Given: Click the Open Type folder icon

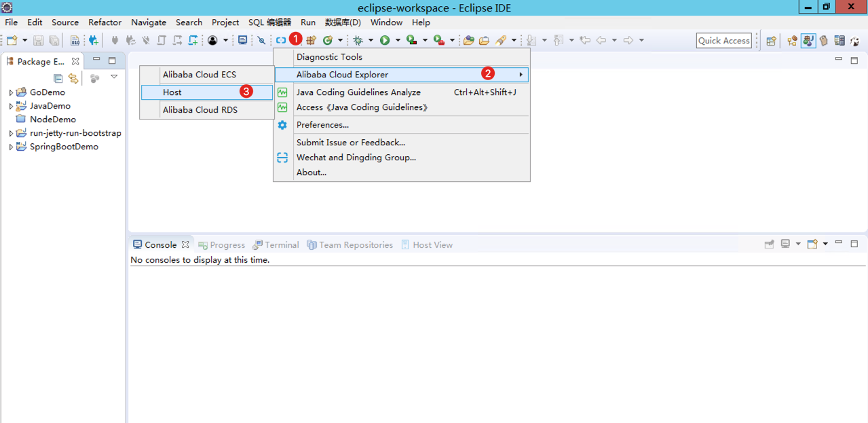Looking at the screenshot, I should (x=468, y=41).
